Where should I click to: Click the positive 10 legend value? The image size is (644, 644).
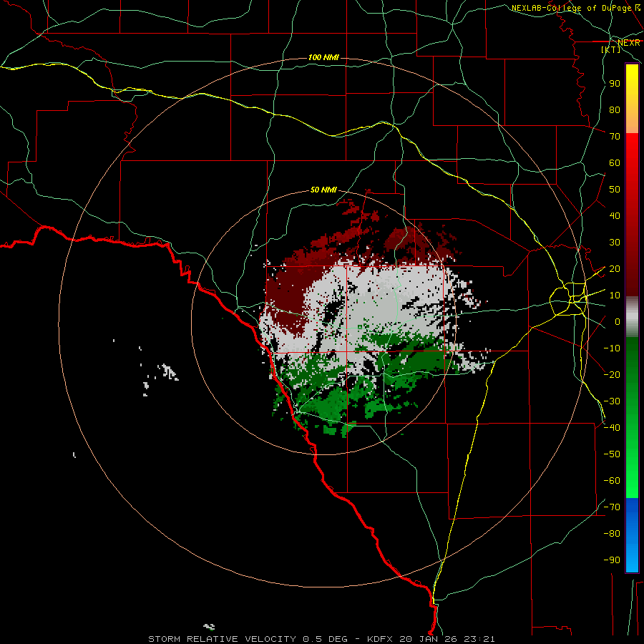point(615,296)
